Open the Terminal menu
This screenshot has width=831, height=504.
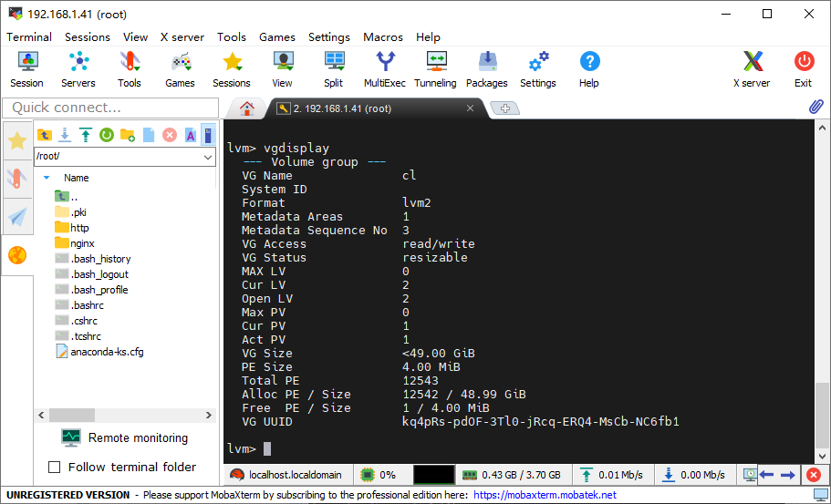29,37
